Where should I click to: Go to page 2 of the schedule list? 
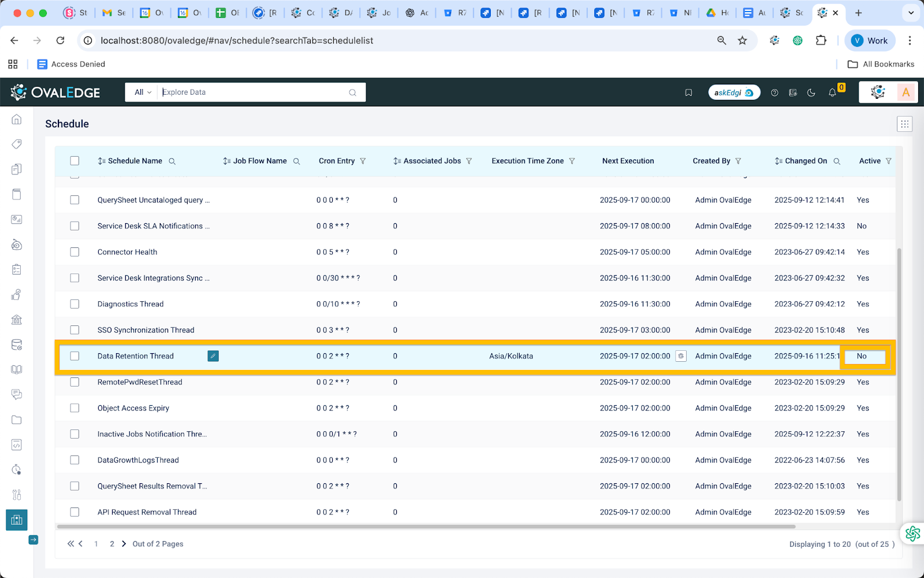coord(112,544)
